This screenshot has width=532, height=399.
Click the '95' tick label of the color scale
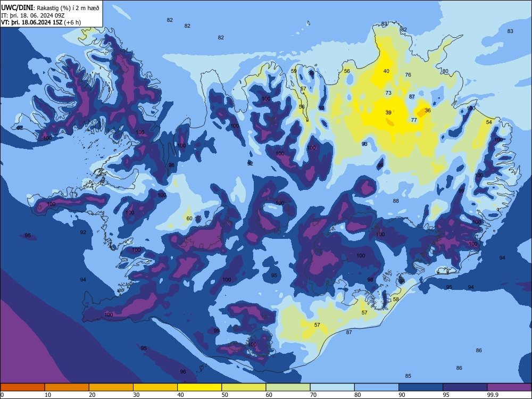[446, 395]
